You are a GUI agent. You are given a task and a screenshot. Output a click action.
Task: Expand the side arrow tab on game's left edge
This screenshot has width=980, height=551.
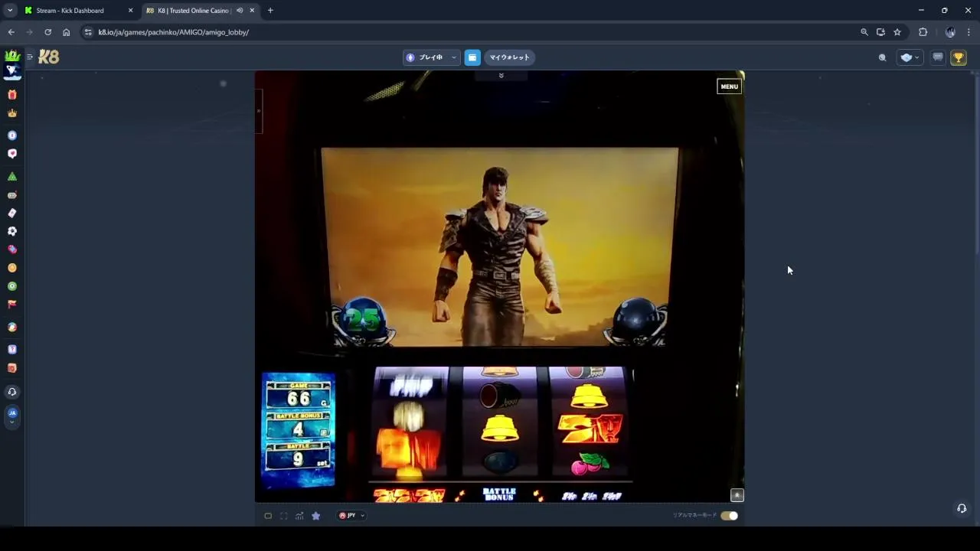tap(259, 111)
